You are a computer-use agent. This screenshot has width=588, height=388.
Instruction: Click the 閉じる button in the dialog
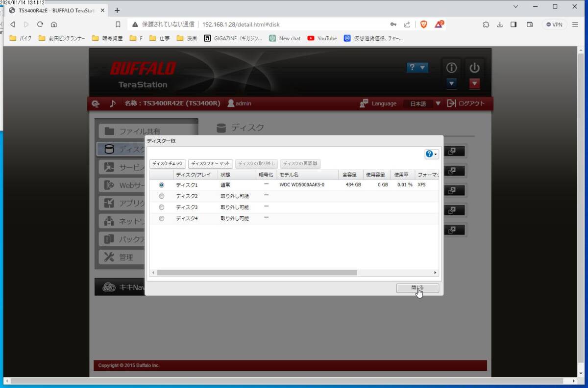[417, 288]
